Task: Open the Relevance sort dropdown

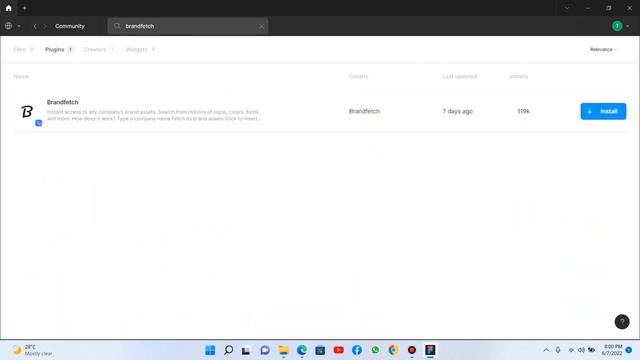Action: point(603,49)
